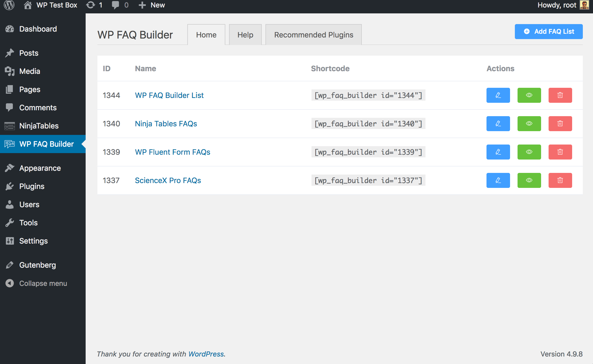Preview WP Fluent Form FAQs with eye button
Image resolution: width=593 pixels, height=364 pixels.
click(x=529, y=152)
